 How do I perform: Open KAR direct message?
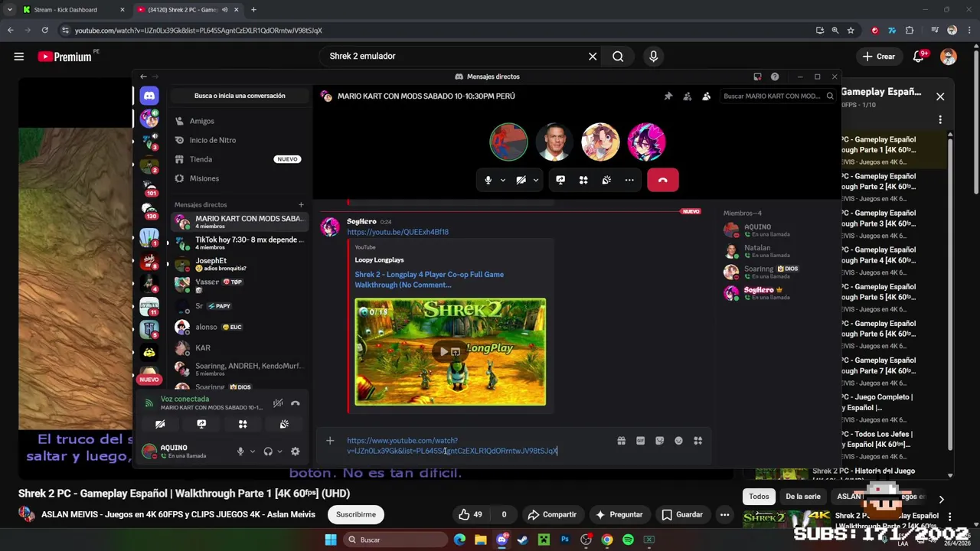[x=239, y=347]
